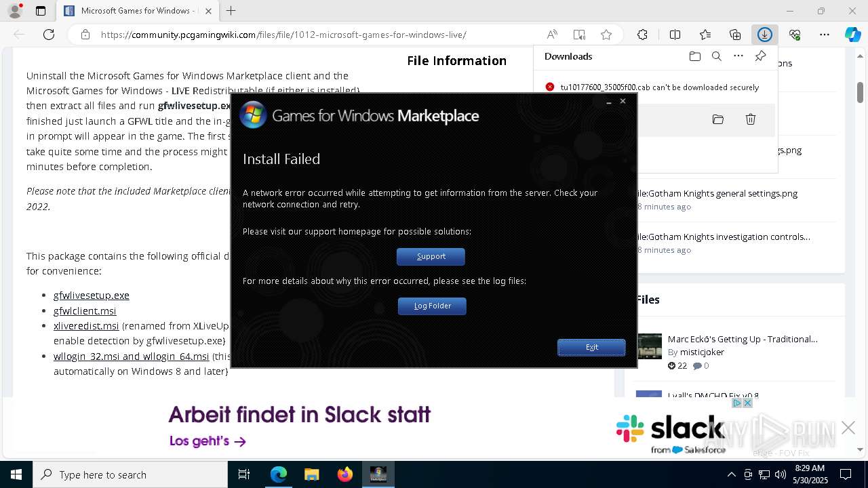This screenshot has width=868, height=488.
Task: Switch to Marketplace installer taskbar item
Action: pyautogui.click(x=378, y=474)
